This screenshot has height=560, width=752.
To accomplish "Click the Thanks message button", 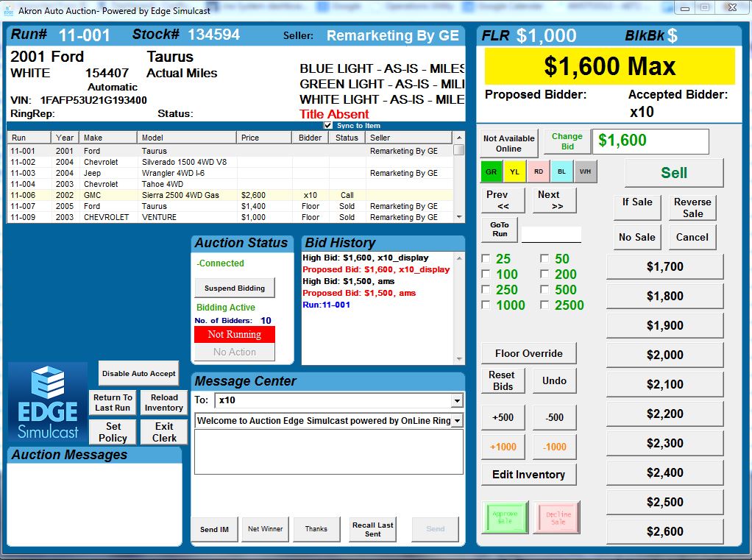I will click(316, 529).
